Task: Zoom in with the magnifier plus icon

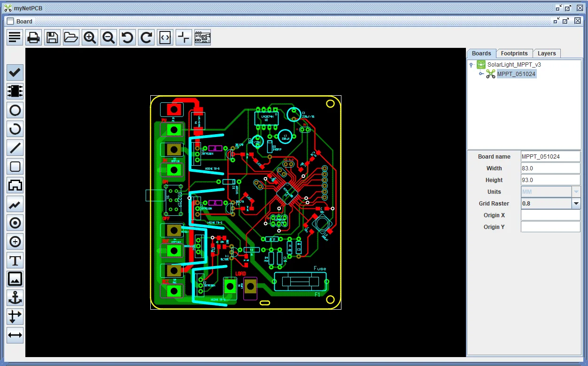Action: coord(90,37)
